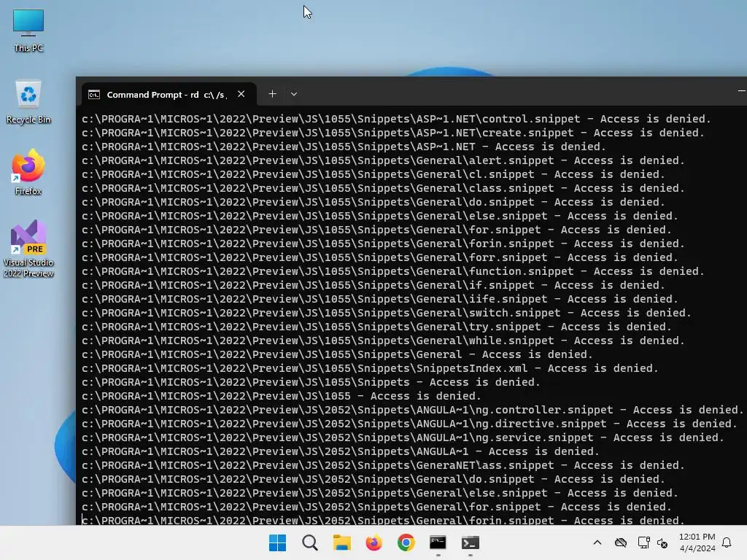Open the This PC desktop icon
Screen dimensions: 747x560
28,31
